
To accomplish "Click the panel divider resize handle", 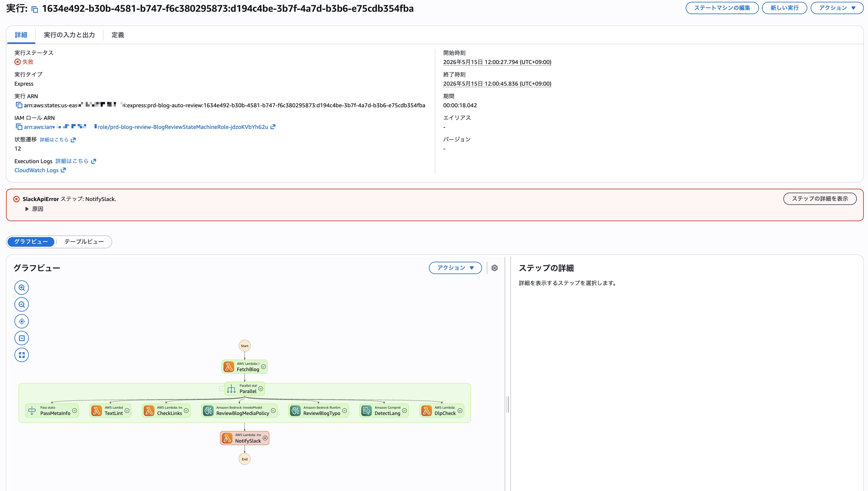I will point(508,404).
